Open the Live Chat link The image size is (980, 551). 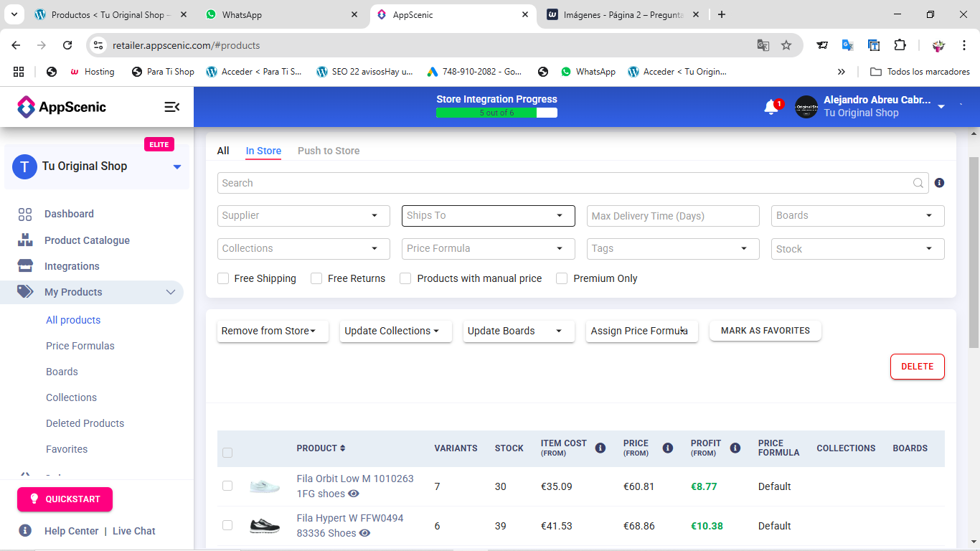point(133,531)
